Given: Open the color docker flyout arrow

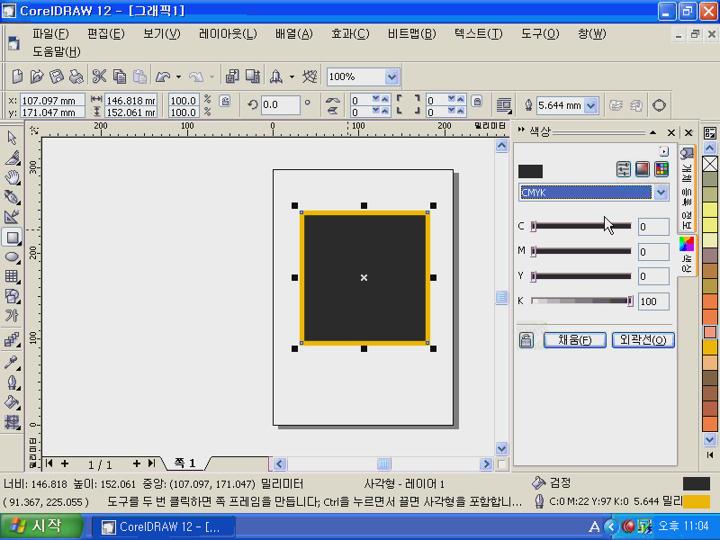Looking at the screenshot, I should tap(663, 151).
